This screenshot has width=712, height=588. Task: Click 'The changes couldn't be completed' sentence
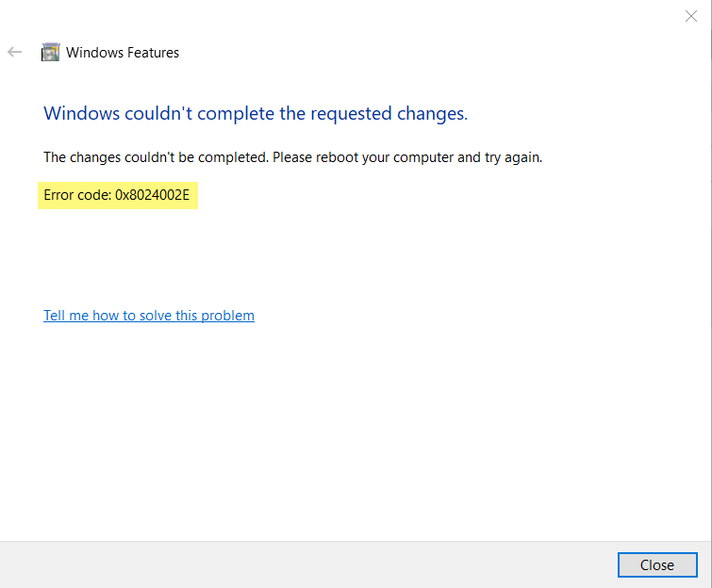pos(156,157)
